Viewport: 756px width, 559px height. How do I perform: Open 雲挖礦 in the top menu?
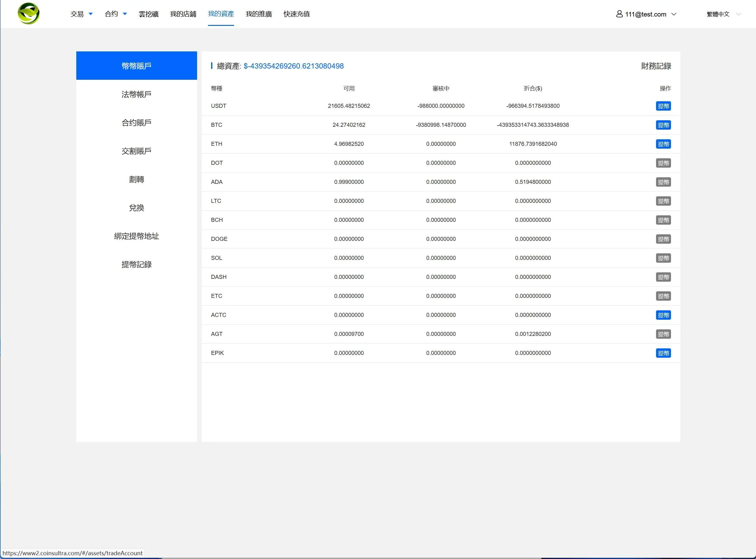(149, 14)
